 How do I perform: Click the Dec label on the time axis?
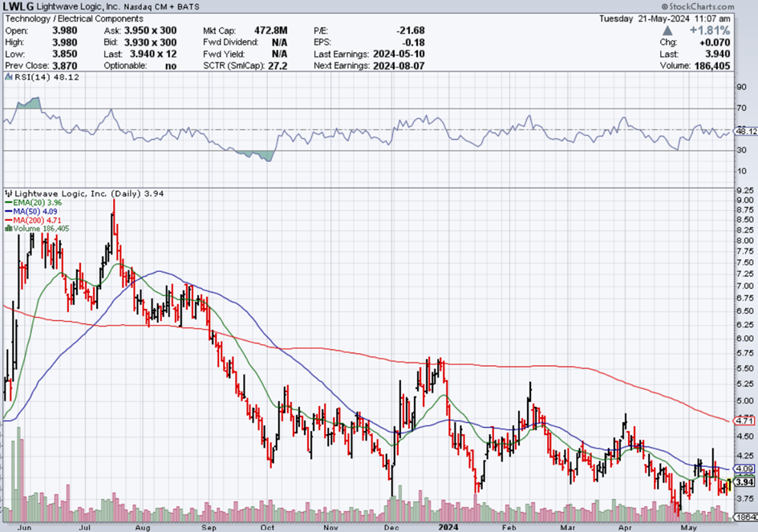pos(391,527)
